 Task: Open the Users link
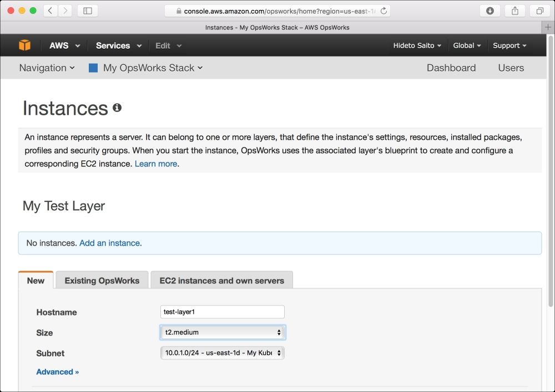tap(511, 68)
